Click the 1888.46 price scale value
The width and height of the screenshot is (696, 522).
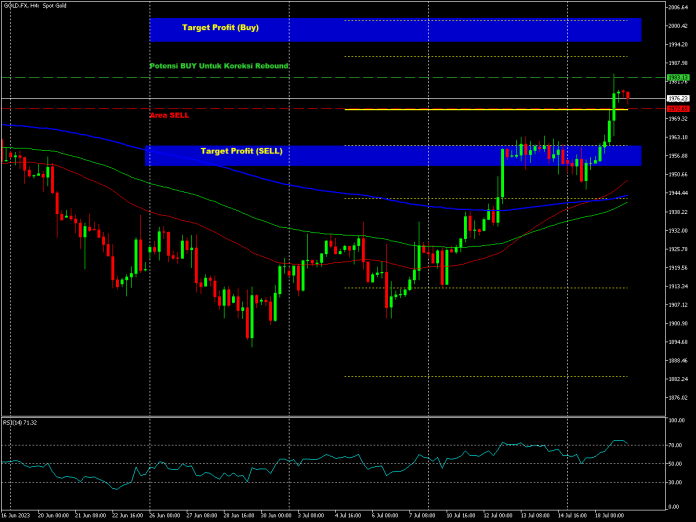click(x=678, y=360)
